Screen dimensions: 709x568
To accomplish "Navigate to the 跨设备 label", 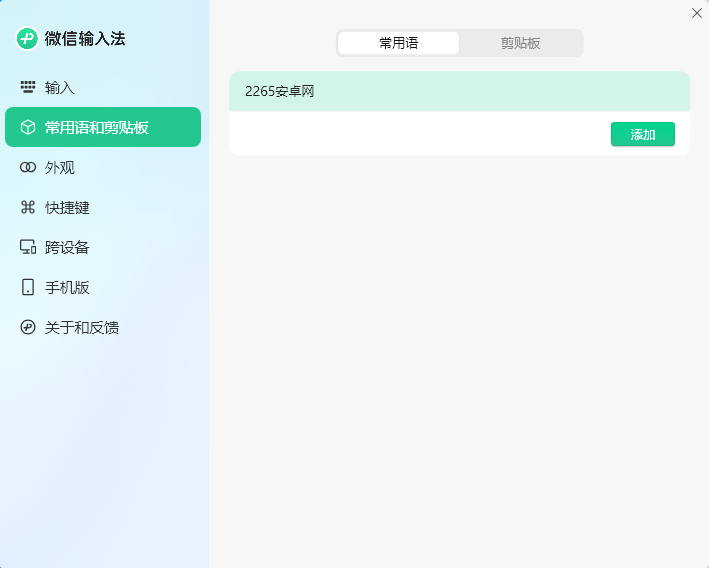I will pyautogui.click(x=67, y=247).
